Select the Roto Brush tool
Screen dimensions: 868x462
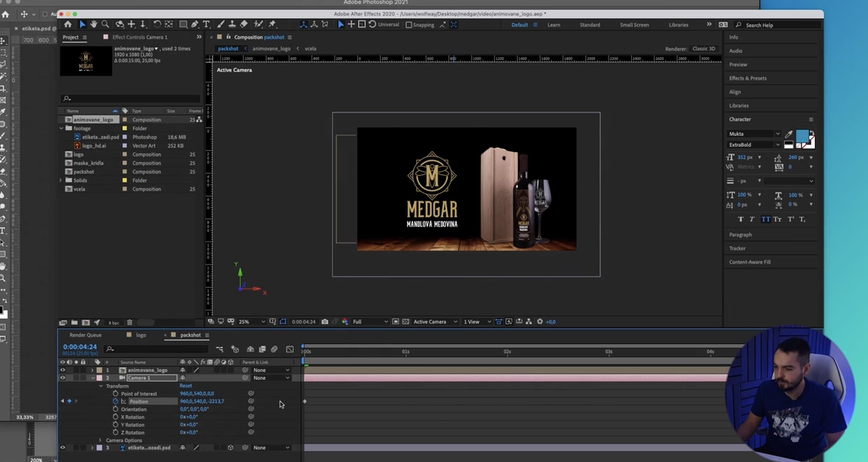click(x=259, y=24)
